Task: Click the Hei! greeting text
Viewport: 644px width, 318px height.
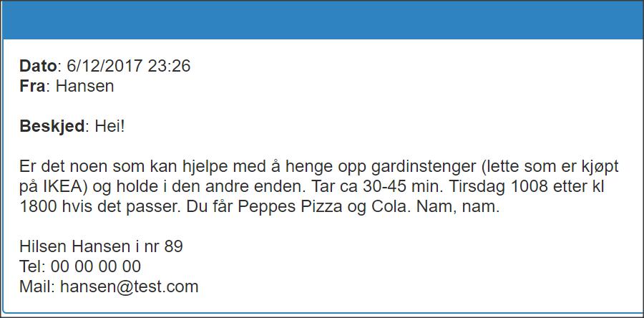Action: click(x=109, y=127)
